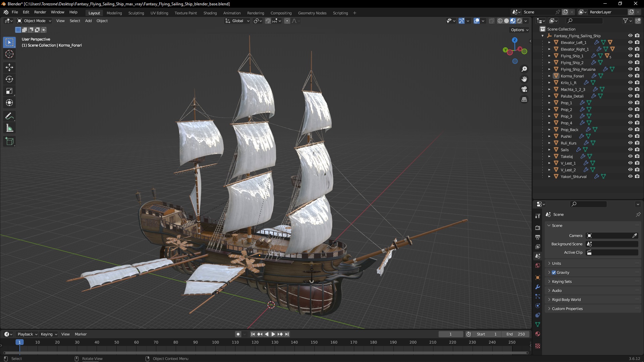Expand Elevator_Left_1 in outliner

point(549,43)
